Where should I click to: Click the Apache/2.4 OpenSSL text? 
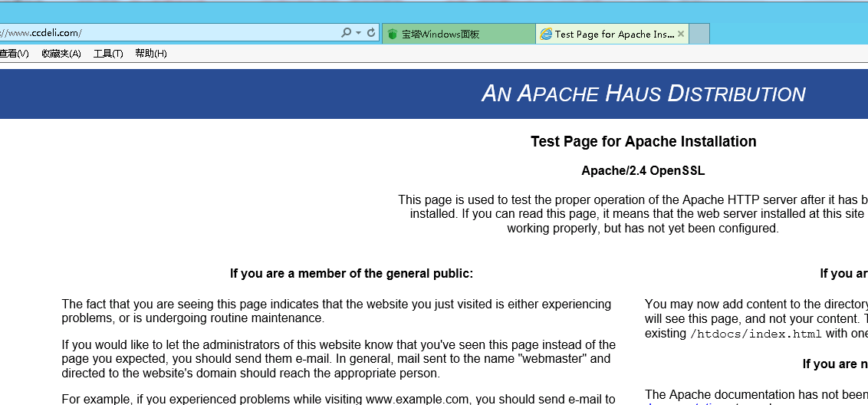(643, 170)
